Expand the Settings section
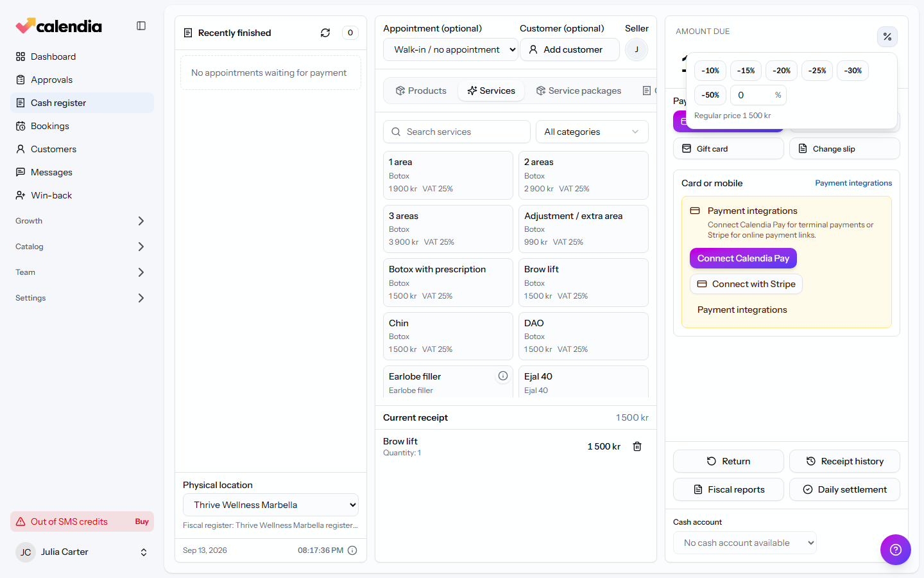 tap(82, 298)
